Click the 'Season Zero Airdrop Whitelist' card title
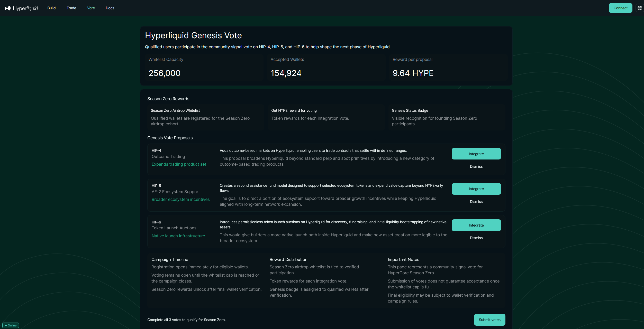This screenshot has width=644, height=329. click(x=175, y=110)
